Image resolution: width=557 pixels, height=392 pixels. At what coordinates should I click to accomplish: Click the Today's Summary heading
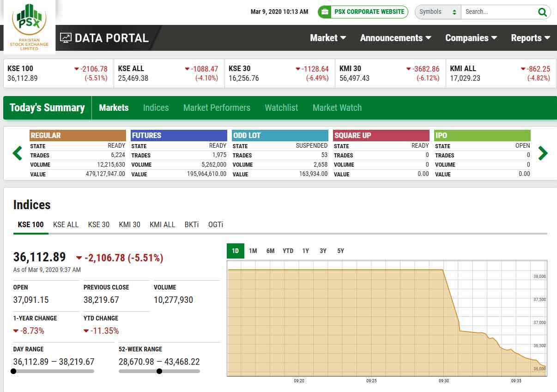pos(47,108)
